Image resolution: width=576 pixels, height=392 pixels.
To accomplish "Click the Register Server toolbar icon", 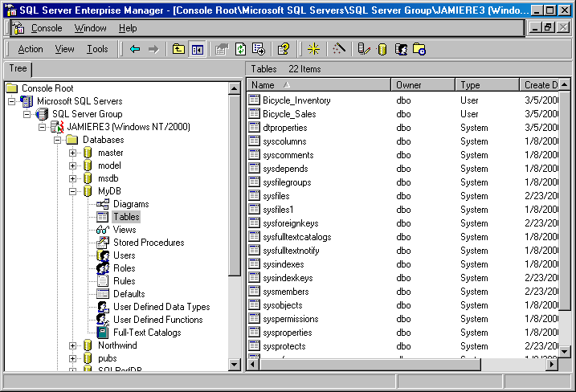I will click(364, 49).
